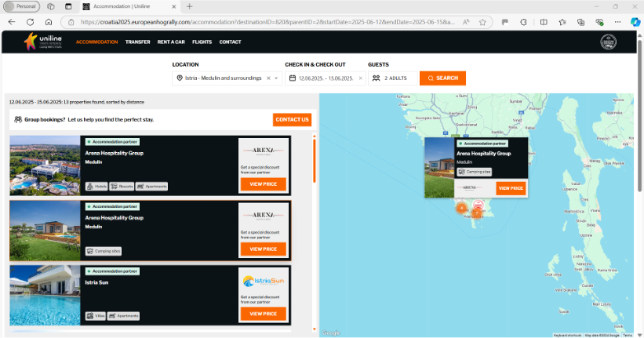Select Camping sites tag in listing
The image size is (644, 338).
pyautogui.click(x=103, y=251)
